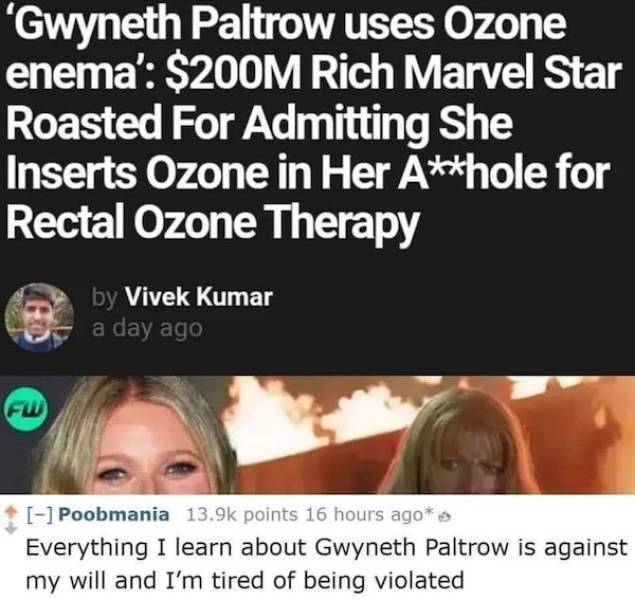Collapse the comment using [–] toggle

pyautogui.click(x=40, y=515)
